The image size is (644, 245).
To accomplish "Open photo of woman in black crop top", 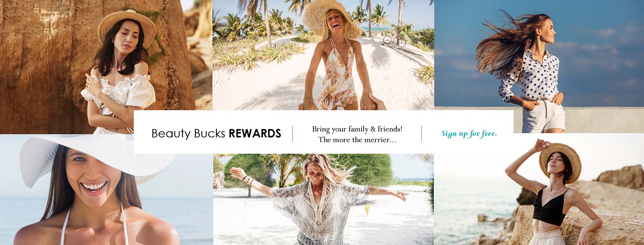I will [x=539, y=189].
